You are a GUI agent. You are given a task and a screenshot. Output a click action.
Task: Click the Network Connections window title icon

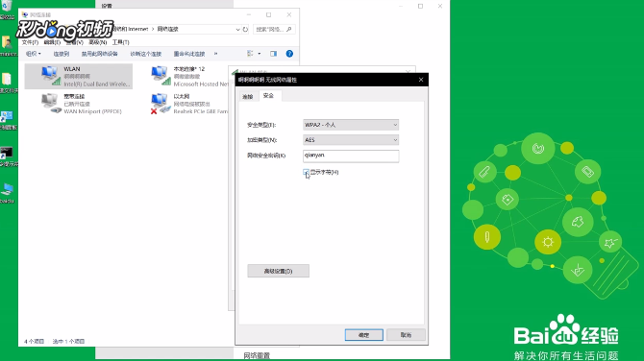coord(25,14)
